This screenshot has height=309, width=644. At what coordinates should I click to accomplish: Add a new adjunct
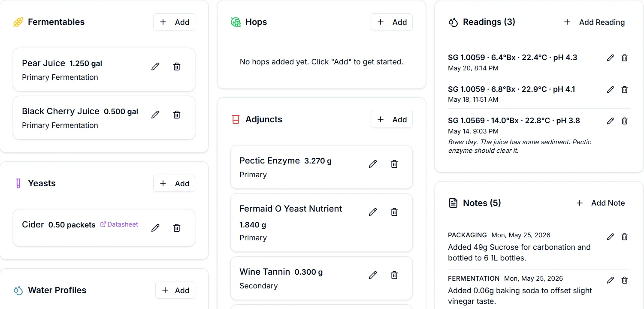[x=392, y=120]
